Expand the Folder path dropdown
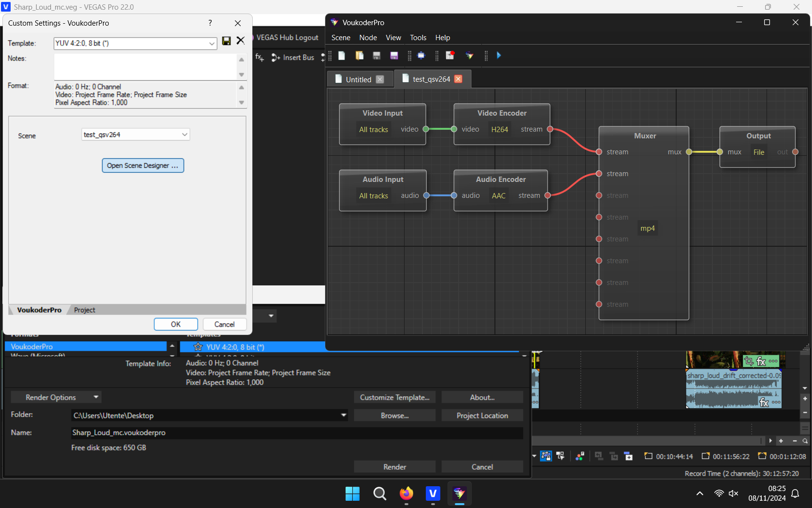 (344, 415)
